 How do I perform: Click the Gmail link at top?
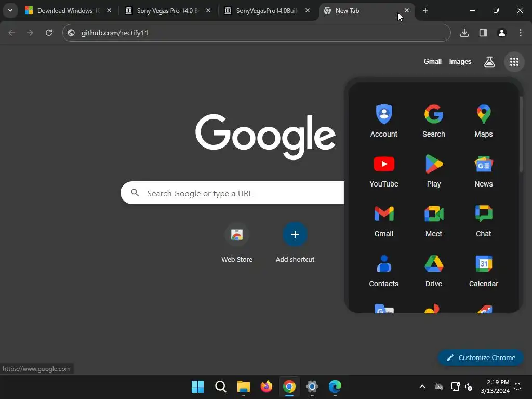433,61
